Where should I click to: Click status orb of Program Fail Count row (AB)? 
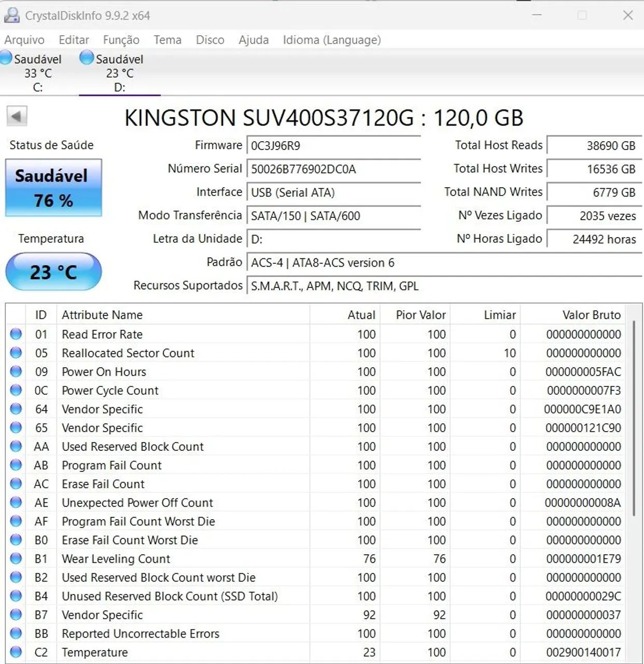(16, 465)
